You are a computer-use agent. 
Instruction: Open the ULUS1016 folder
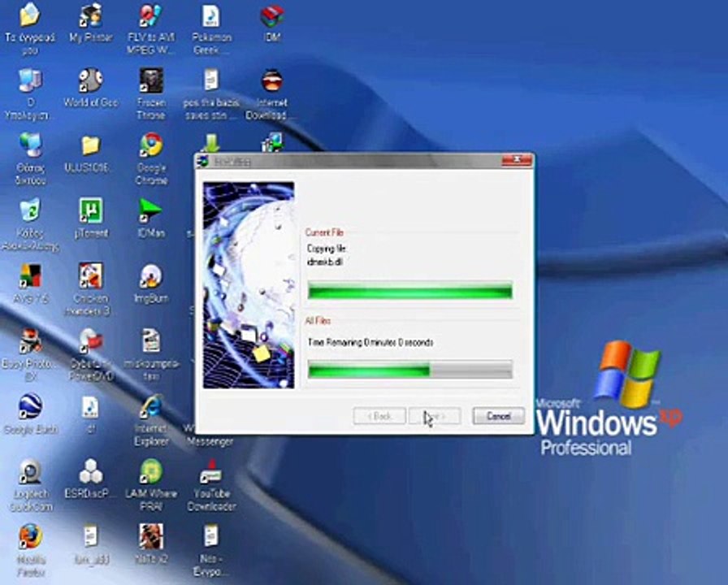point(90,145)
